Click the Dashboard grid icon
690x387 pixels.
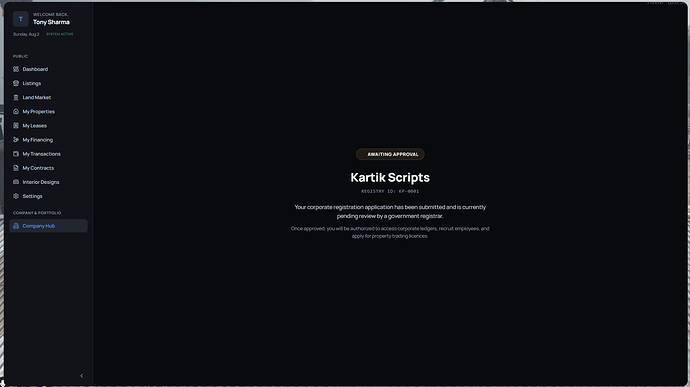[x=16, y=69]
